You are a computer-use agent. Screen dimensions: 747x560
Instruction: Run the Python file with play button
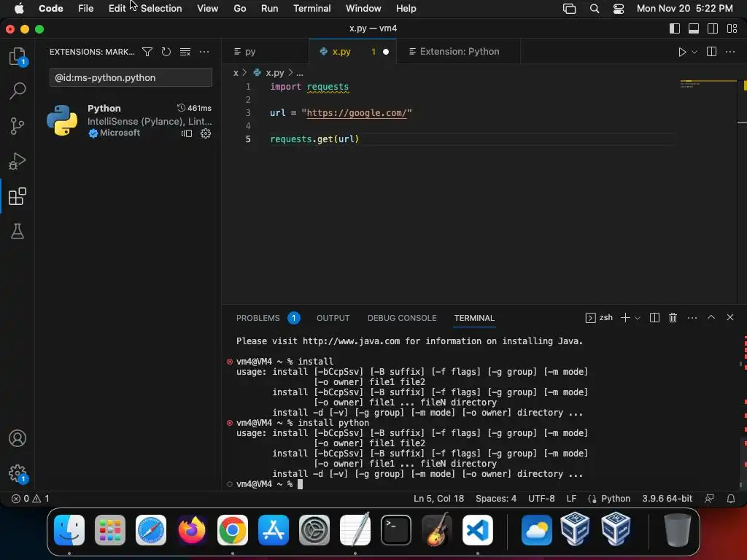[682, 52]
